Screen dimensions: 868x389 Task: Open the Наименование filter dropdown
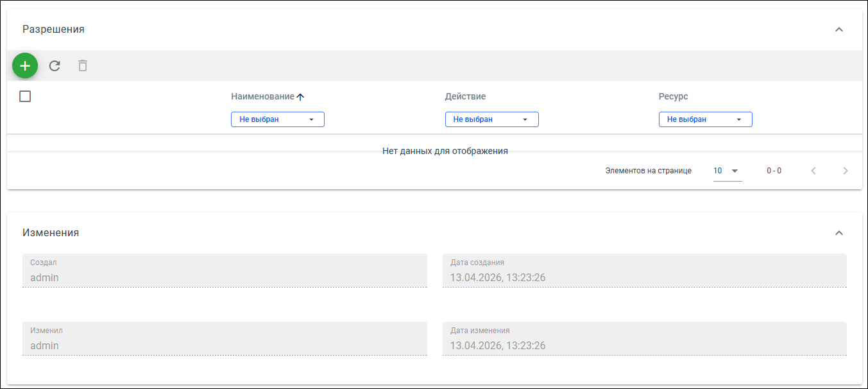[278, 119]
